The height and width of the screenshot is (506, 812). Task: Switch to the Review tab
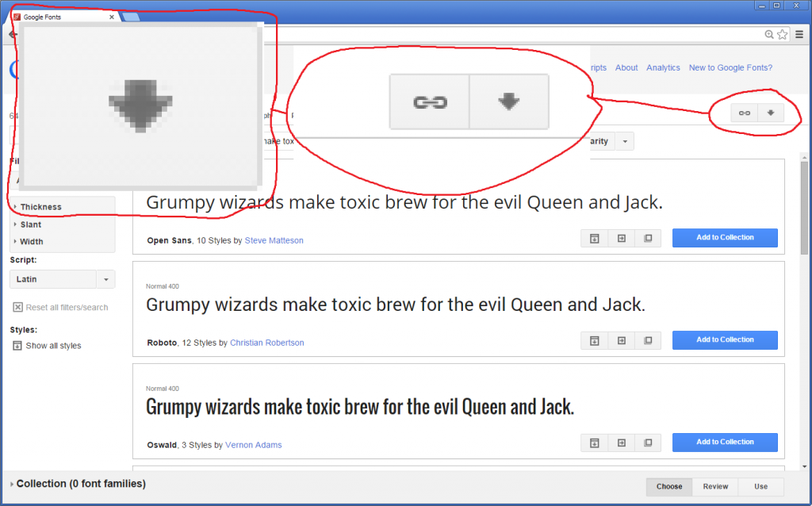tap(715, 486)
